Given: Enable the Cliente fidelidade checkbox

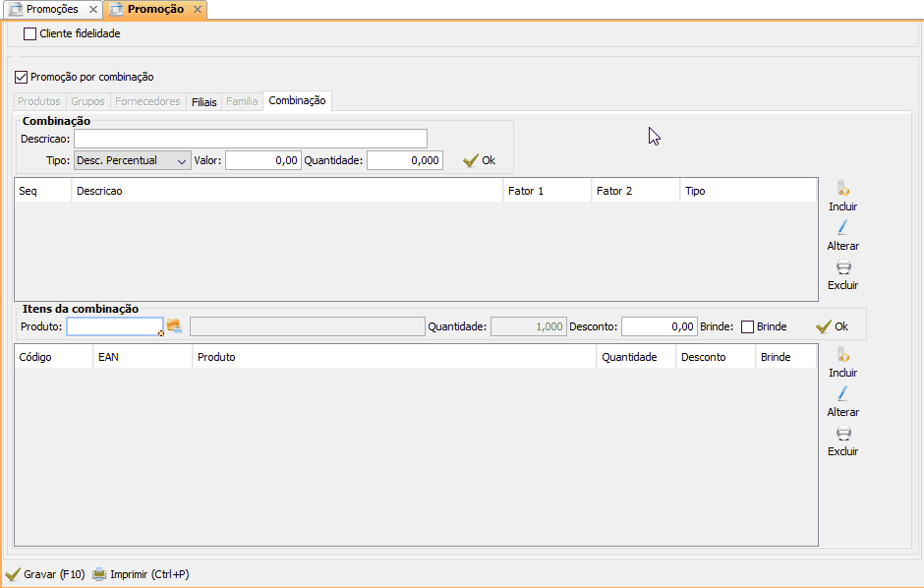Looking at the screenshot, I should [29, 33].
